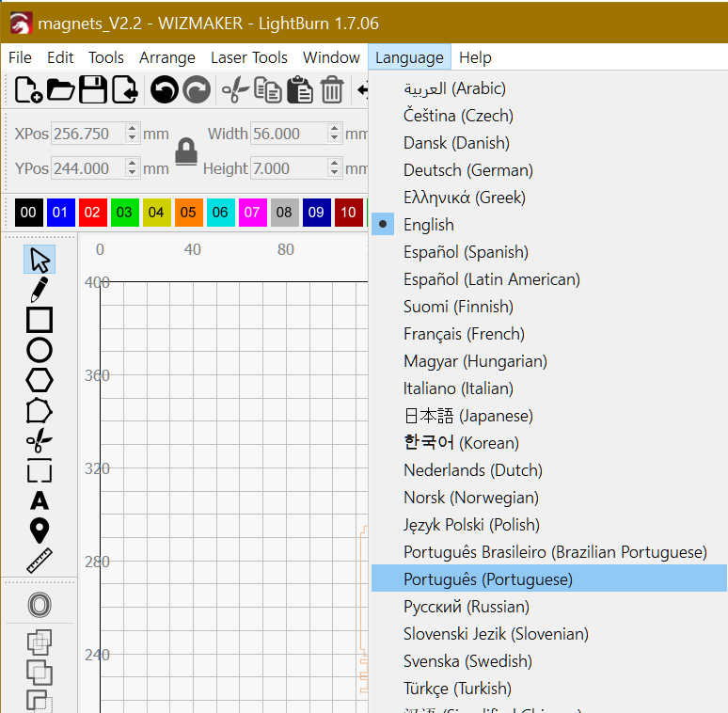Image resolution: width=728 pixels, height=713 pixels.
Task: Click the YPos input field
Action: click(x=95, y=168)
